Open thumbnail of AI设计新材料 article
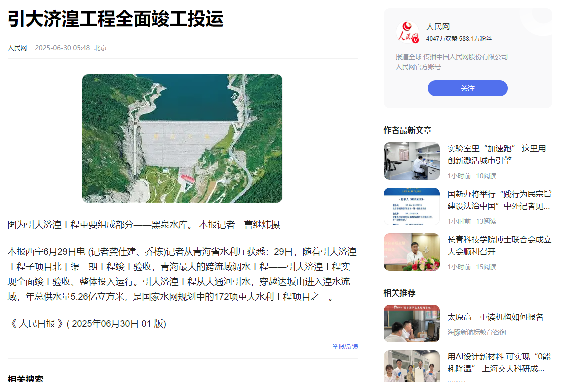588x382 pixels. [411, 366]
